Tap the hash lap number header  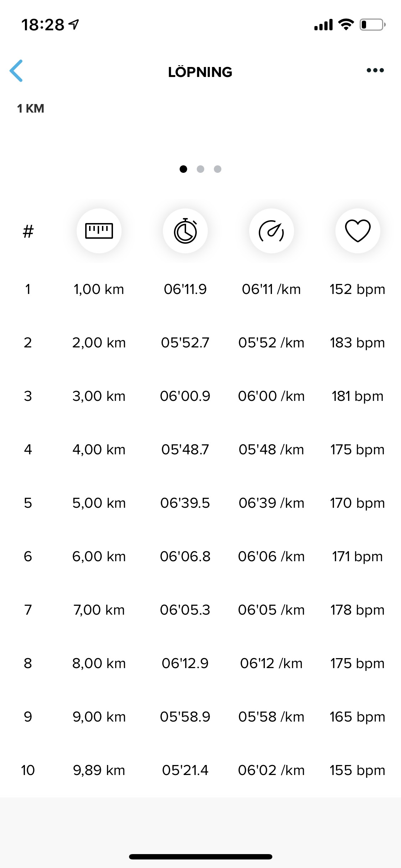[28, 232]
